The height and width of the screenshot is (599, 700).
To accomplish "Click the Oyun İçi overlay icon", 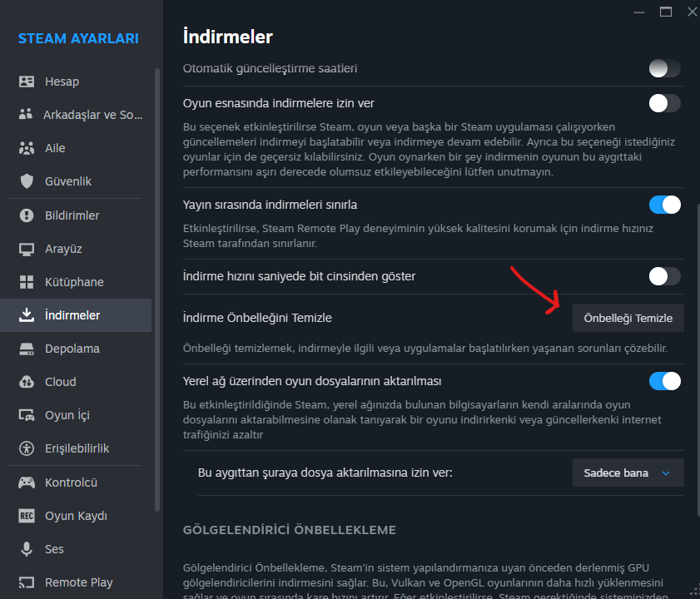I will [27, 415].
